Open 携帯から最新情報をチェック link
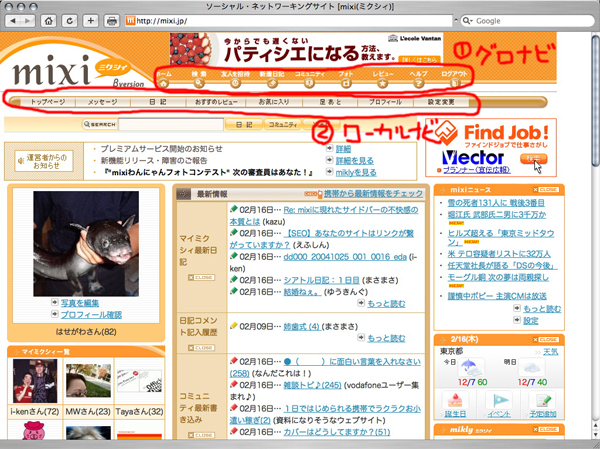Screen dimensions: 600x449 click(x=373, y=194)
